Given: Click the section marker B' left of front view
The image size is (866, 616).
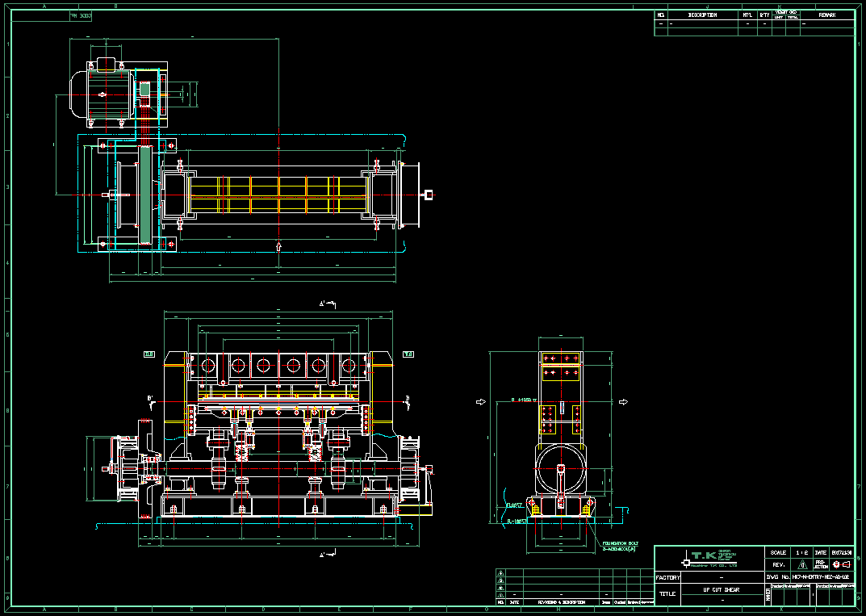Looking at the screenshot, I should click(x=152, y=399).
